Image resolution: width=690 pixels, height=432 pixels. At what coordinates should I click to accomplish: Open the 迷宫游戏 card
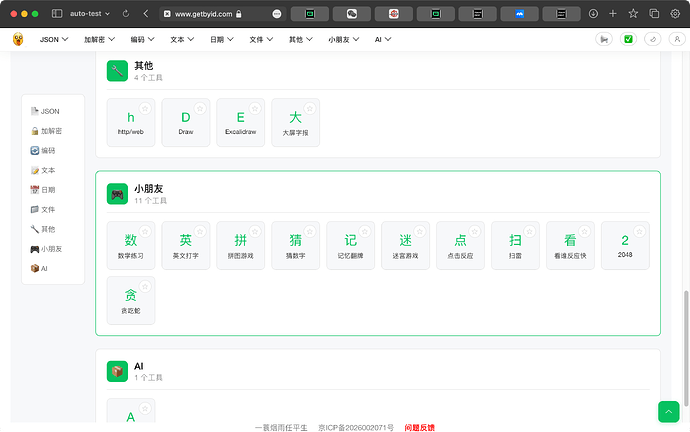[x=405, y=245]
